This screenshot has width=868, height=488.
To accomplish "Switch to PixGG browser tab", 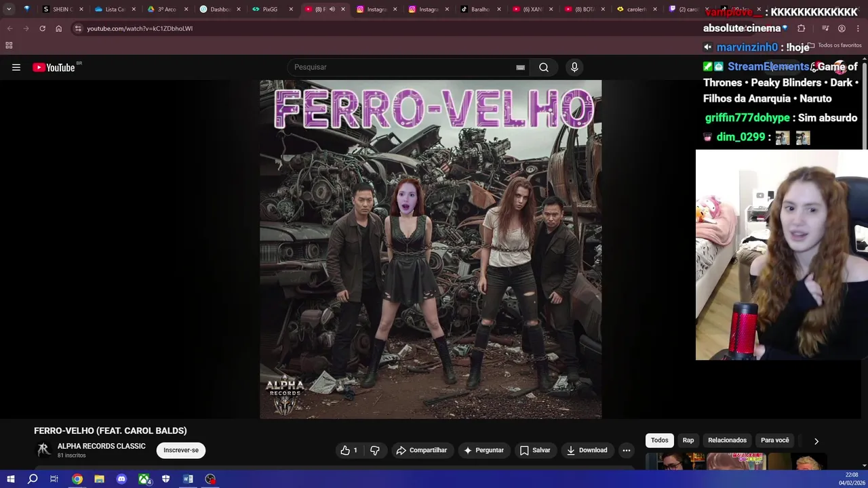I will [x=271, y=9].
